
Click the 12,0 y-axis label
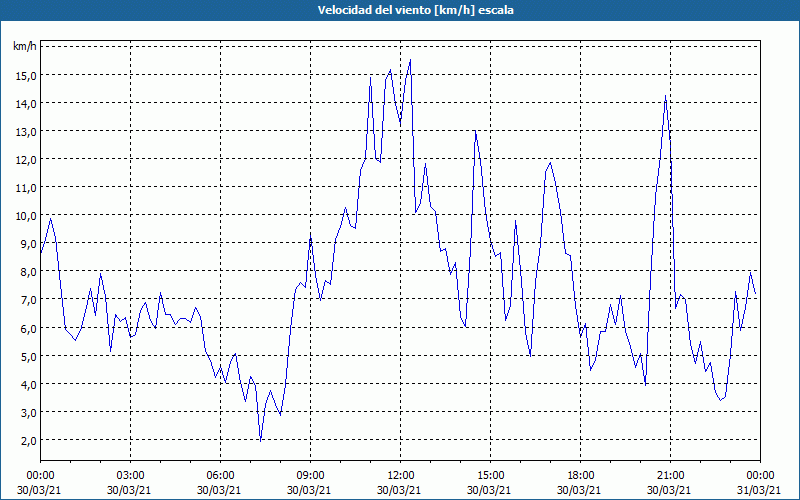[x=26, y=160]
